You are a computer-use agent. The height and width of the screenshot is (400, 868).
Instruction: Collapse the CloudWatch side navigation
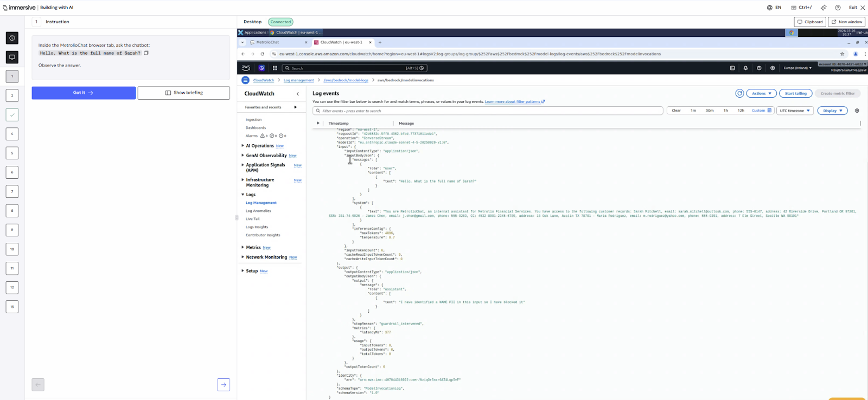297,94
